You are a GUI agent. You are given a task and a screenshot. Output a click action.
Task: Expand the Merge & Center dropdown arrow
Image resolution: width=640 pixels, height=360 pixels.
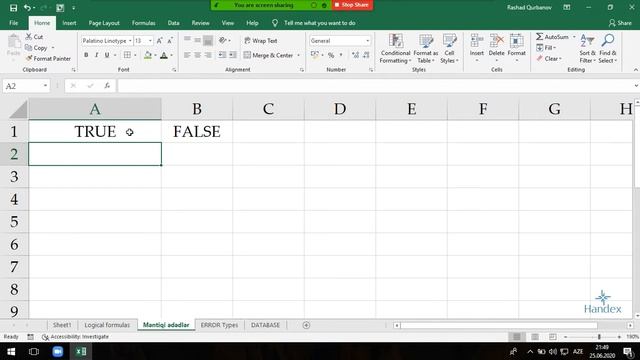(298, 55)
